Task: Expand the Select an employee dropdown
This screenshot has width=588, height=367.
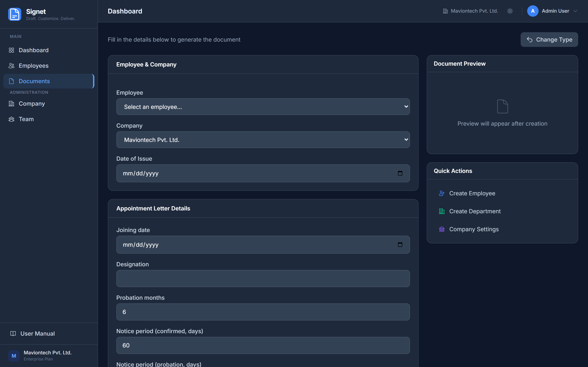Action: [263, 107]
